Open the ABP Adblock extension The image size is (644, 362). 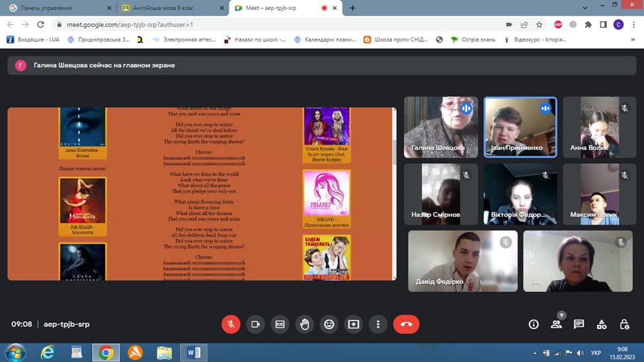(x=558, y=24)
